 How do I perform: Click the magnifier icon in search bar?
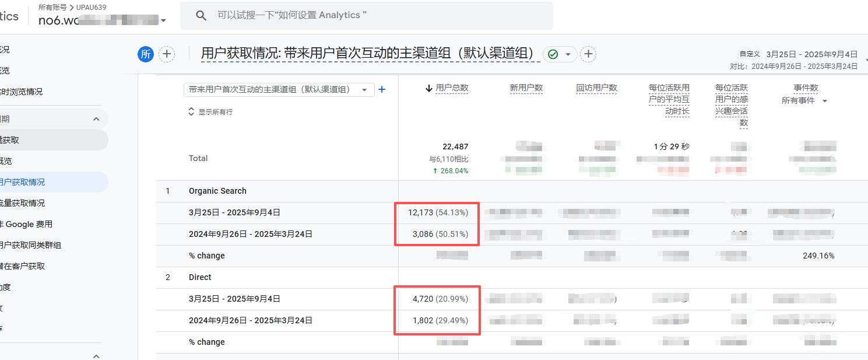click(x=201, y=16)
